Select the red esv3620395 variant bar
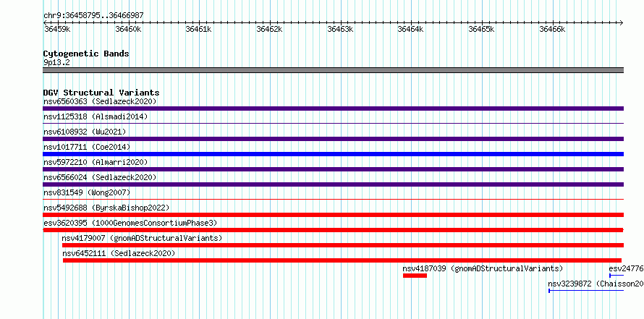 click(333, 230)
